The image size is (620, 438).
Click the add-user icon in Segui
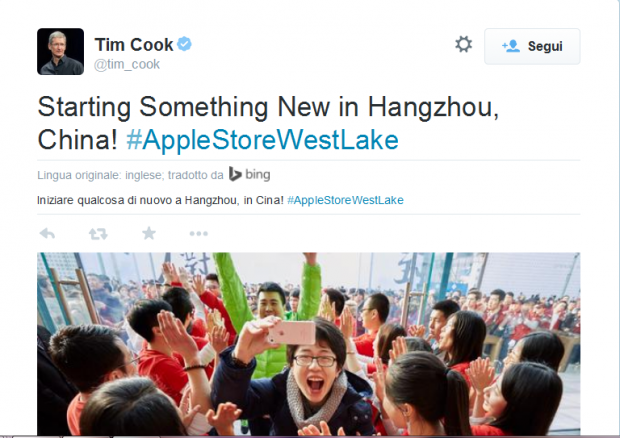coord(510,46)
